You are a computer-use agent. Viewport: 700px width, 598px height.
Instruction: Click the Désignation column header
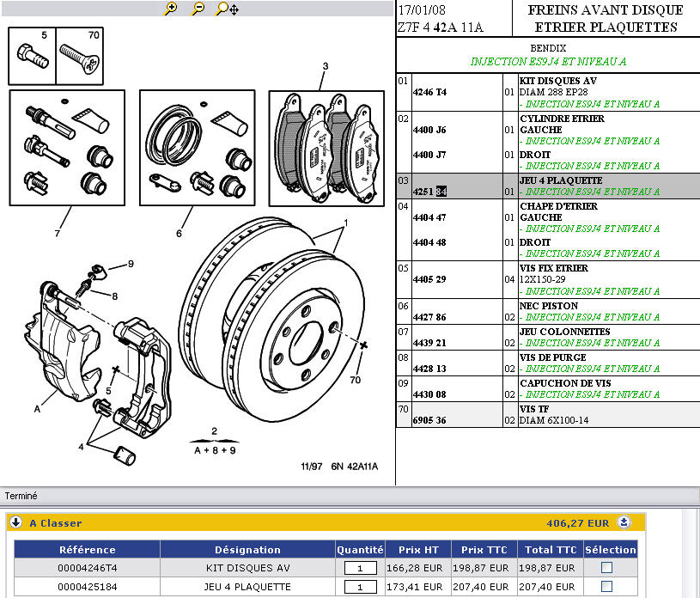247,550
